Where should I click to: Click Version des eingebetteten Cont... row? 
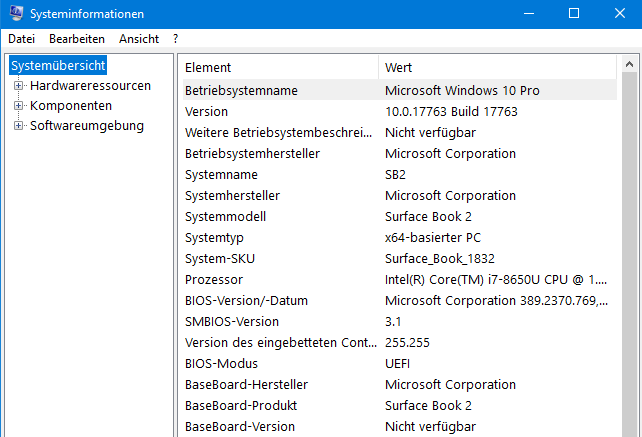(400, 342)
